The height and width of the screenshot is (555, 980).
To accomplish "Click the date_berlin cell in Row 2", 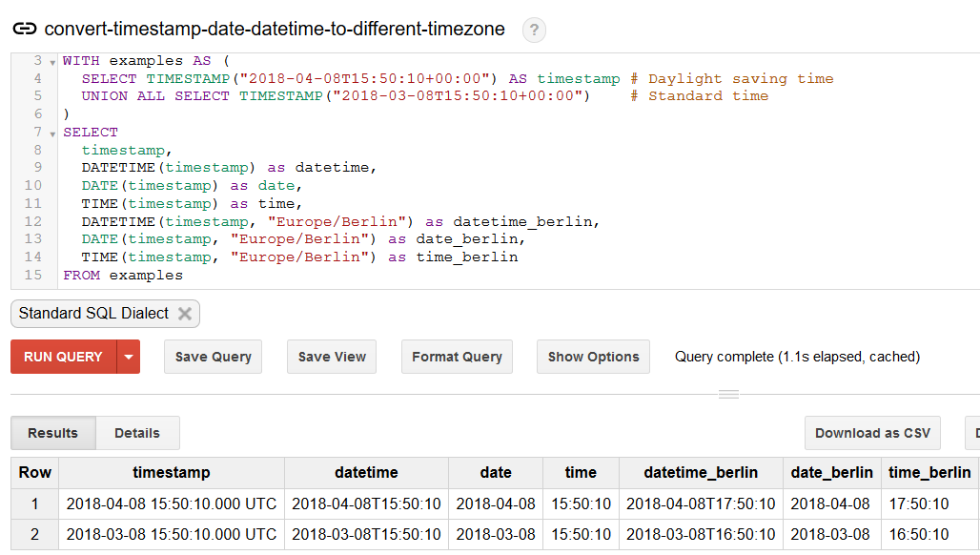I will click(x=832, y=534).
